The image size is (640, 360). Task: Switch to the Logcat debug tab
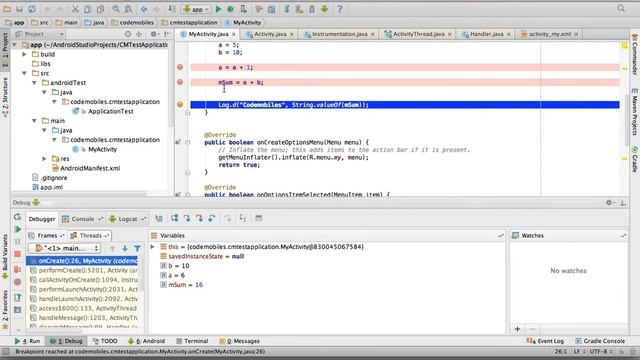[127, 219]
